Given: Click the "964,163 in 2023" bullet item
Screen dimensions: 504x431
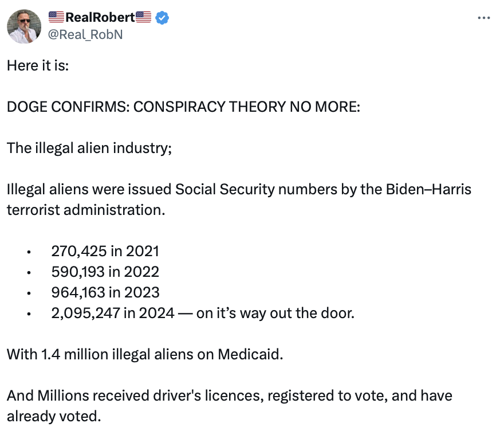Looking at the screenshot, I should 105,292.
